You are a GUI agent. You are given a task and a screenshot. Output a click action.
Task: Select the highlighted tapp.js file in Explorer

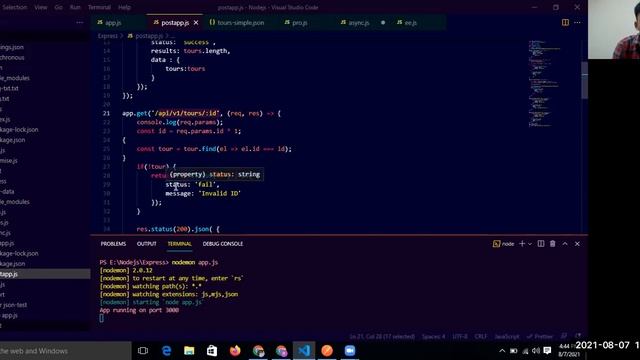coord(45,274)
